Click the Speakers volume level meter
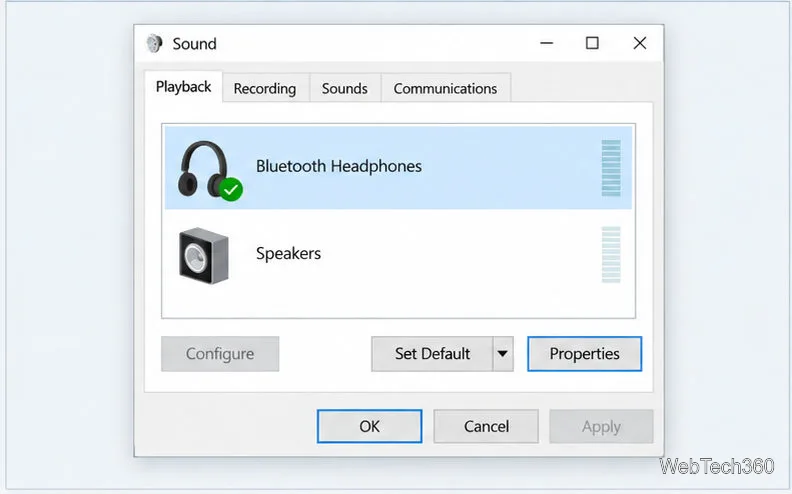Screen dimensions: 792x494 click(x=611, y=255)
